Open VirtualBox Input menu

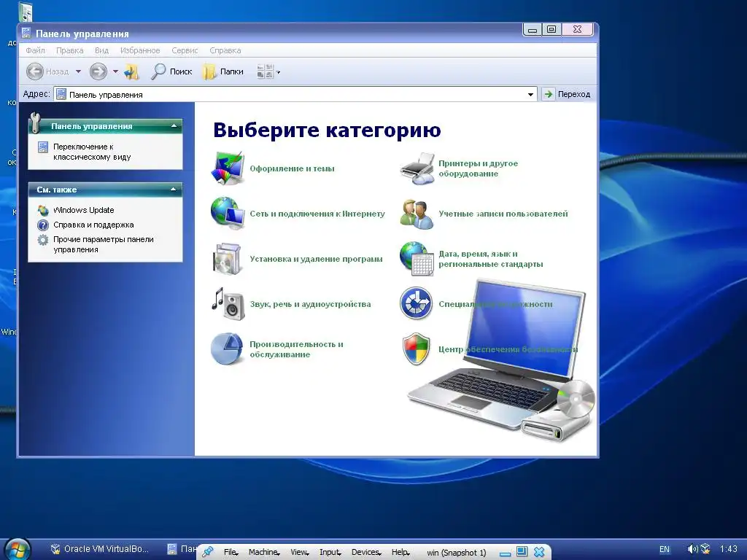(330, 552)
